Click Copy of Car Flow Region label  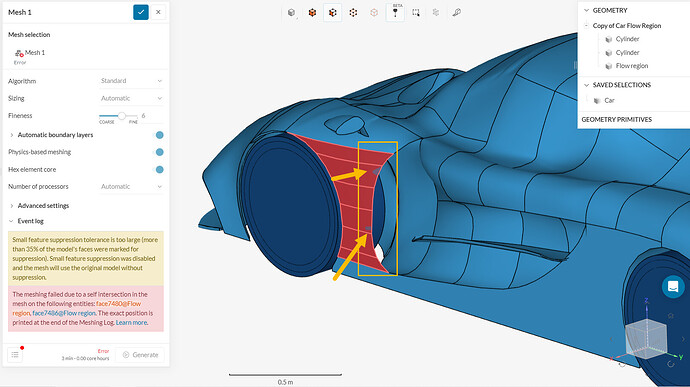click(x=627, y=26)
